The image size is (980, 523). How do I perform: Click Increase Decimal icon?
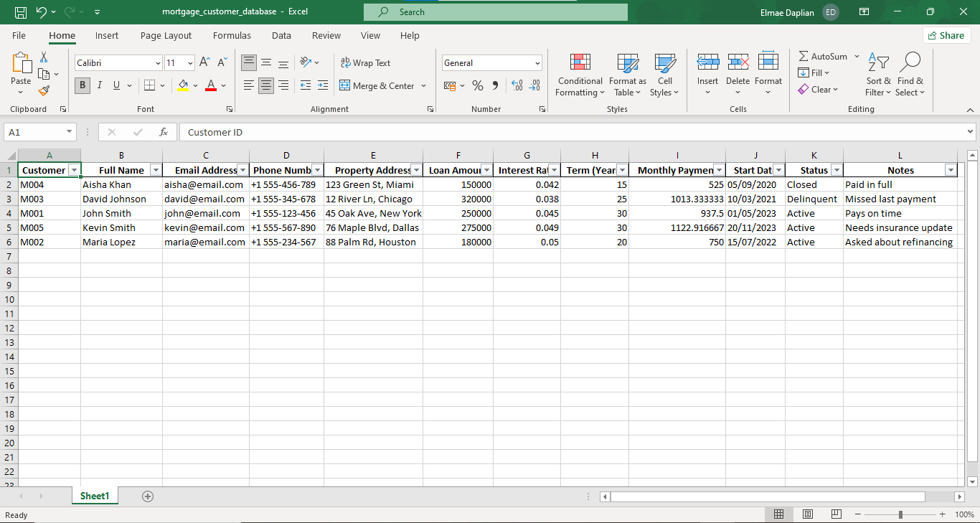pyautogui.click(x=517, y=85)
